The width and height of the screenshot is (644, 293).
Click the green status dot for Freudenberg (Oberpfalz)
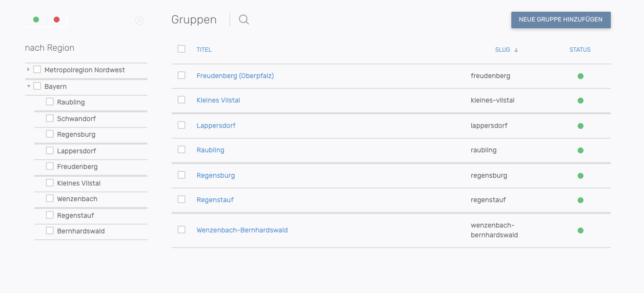point(581,76)
